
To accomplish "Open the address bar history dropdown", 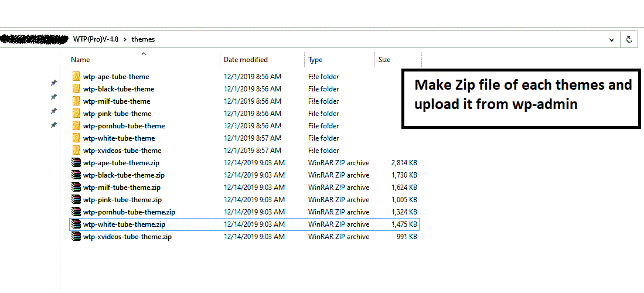I will [x=612, y=40].
